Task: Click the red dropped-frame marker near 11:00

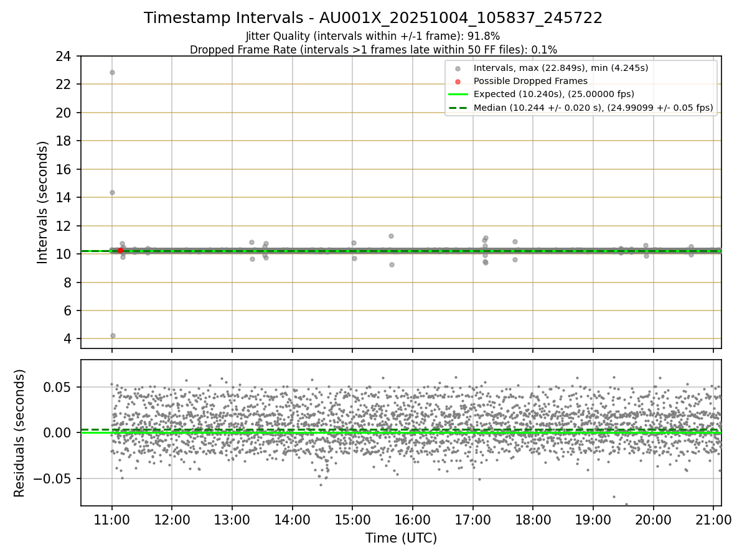Action: click(x=120, y=251)
